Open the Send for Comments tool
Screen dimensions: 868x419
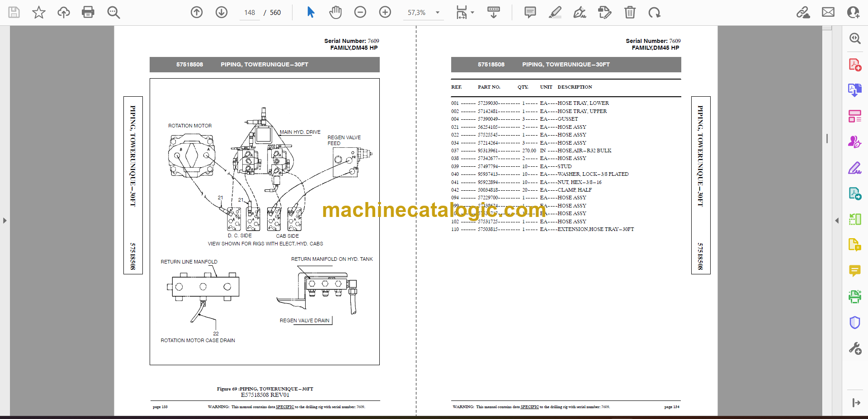[855, 194]
